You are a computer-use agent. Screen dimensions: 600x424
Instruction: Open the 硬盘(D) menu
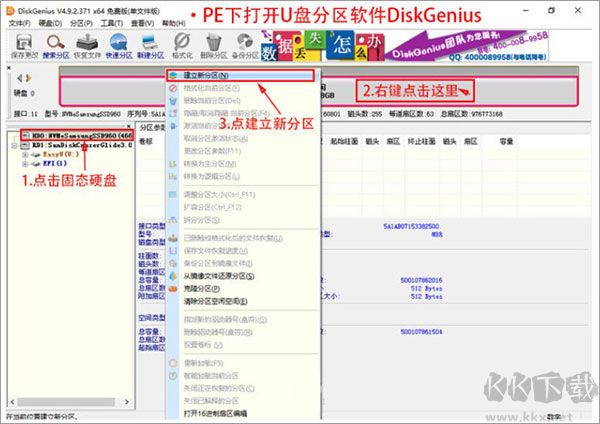50,23
